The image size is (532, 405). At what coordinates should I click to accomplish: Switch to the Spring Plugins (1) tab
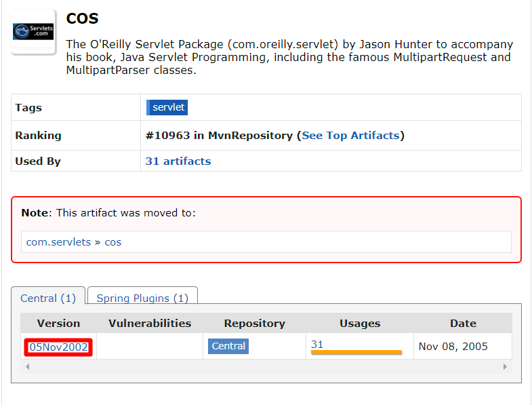(142, 298)
